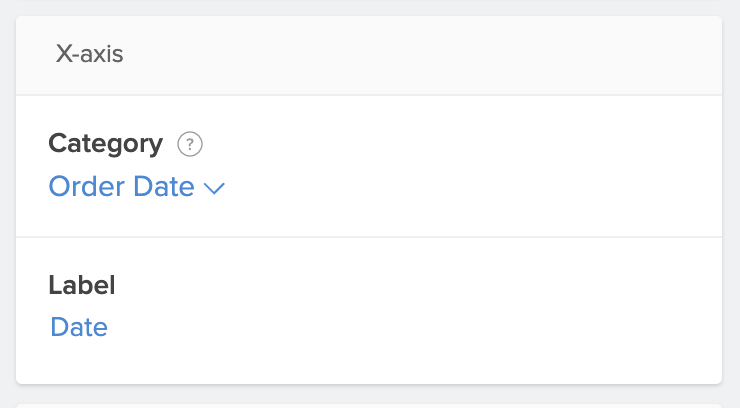The image size is (740, 408).
Task: Click the chevron next to Order Date
Action: coord(215,188)
